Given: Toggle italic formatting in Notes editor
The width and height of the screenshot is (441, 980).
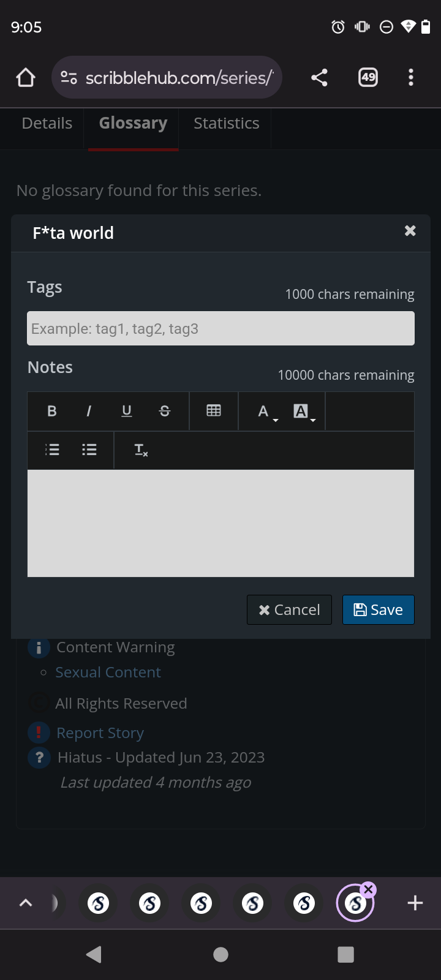Looking at the screenshot, I should (x=89, y=411).
